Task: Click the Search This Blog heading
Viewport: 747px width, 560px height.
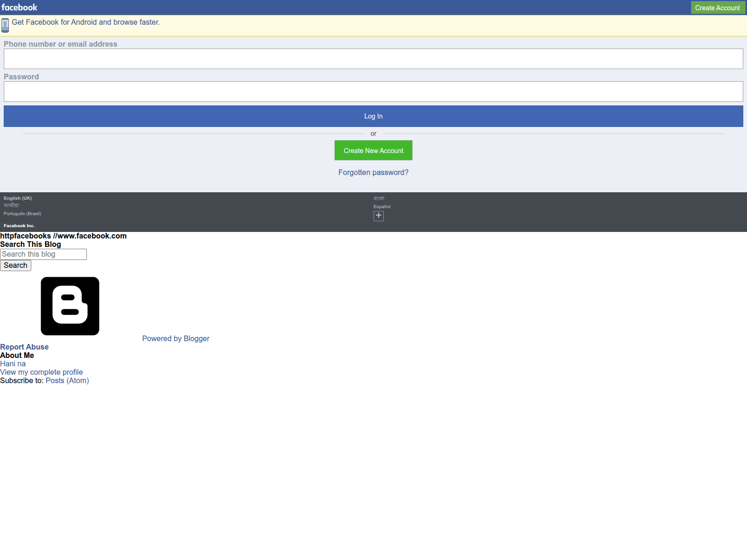Action: coord(30,244)
